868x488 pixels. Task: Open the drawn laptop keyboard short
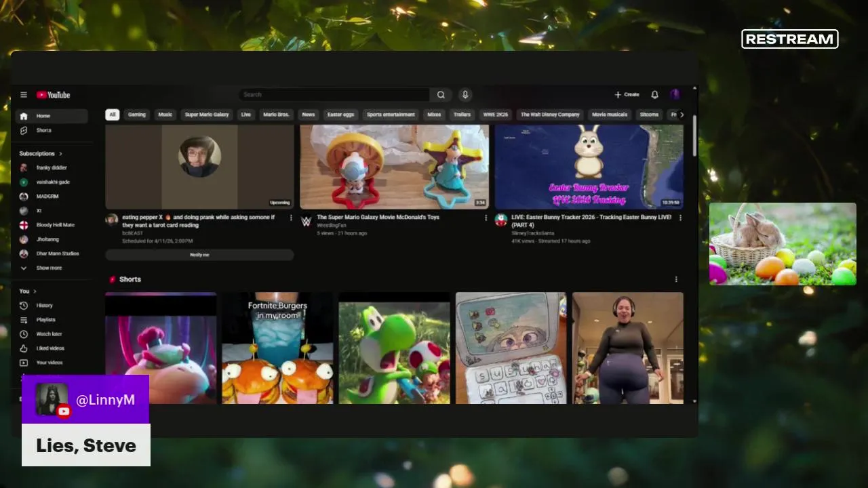[x=511, y=348]
